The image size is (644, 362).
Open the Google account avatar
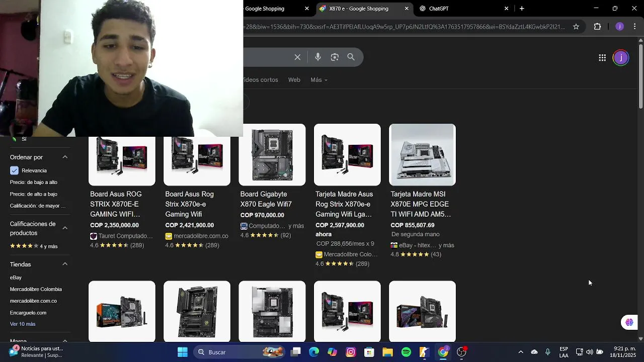click(621, 58)
